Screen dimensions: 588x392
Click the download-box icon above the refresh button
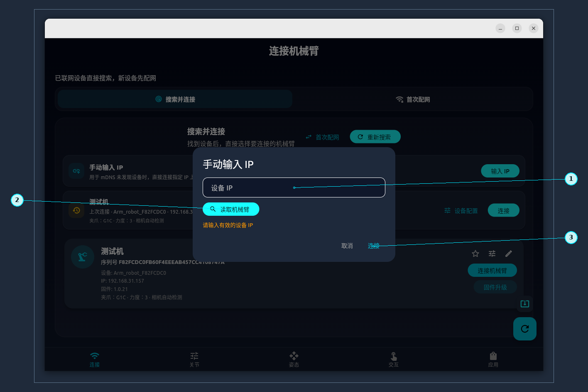(x=525, y=303)
